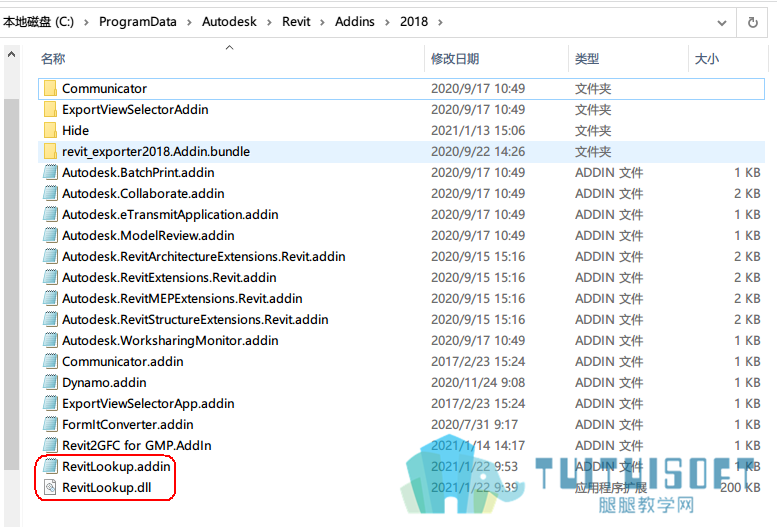Select the Autodesk.Collaborate.addin file name
Image resolution: width=777 pixels, height=527 pixels.
pyautogui.click(x=143, y=193)
